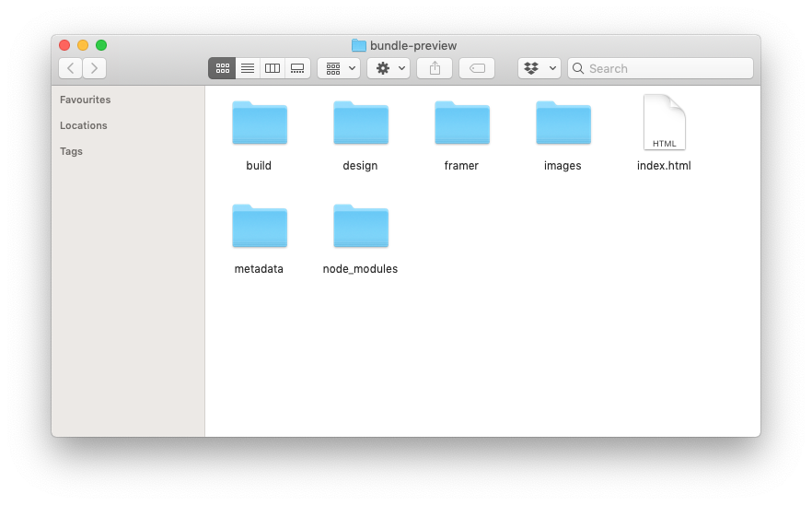Go forward to next folder
Image resolution: width=812 pixels, height=505 pixels.
pos(94,68)
